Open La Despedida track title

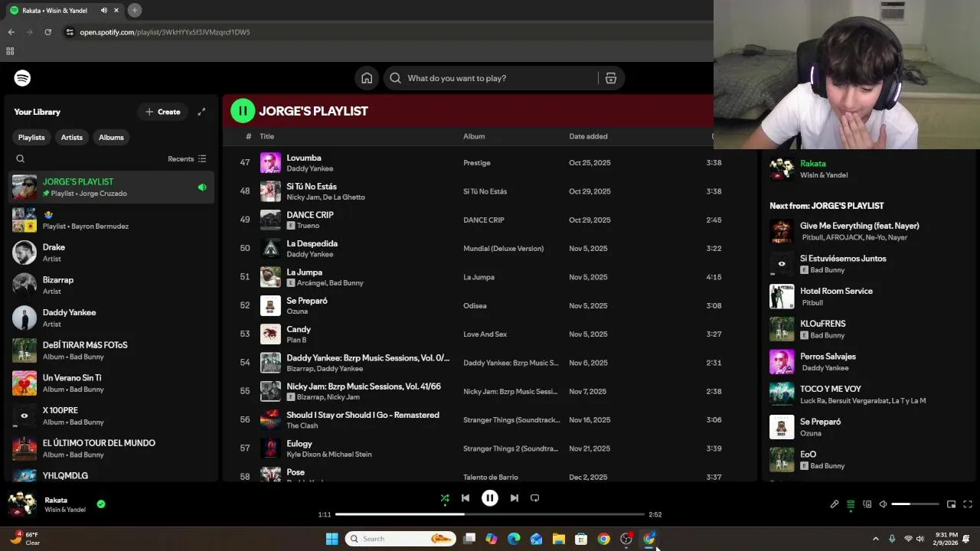312,243
